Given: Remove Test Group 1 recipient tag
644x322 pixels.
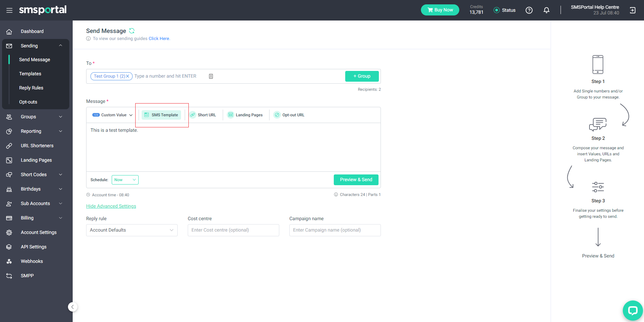Looking at the screenshot, I should [128, 76].
